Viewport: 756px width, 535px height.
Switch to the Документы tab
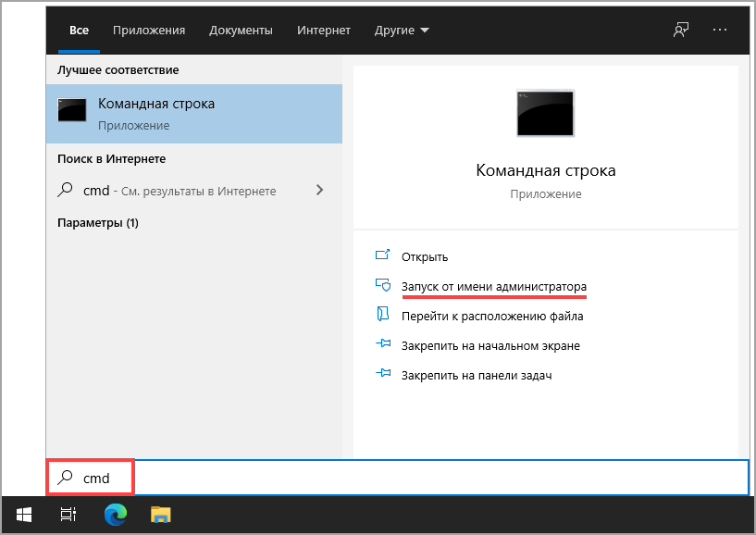tap(242, 31)
